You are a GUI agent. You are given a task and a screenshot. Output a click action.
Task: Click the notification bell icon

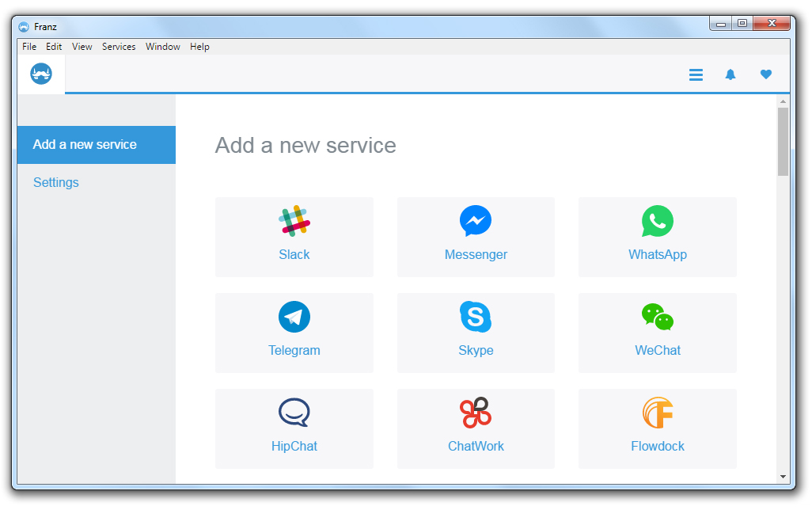(730, 74)
